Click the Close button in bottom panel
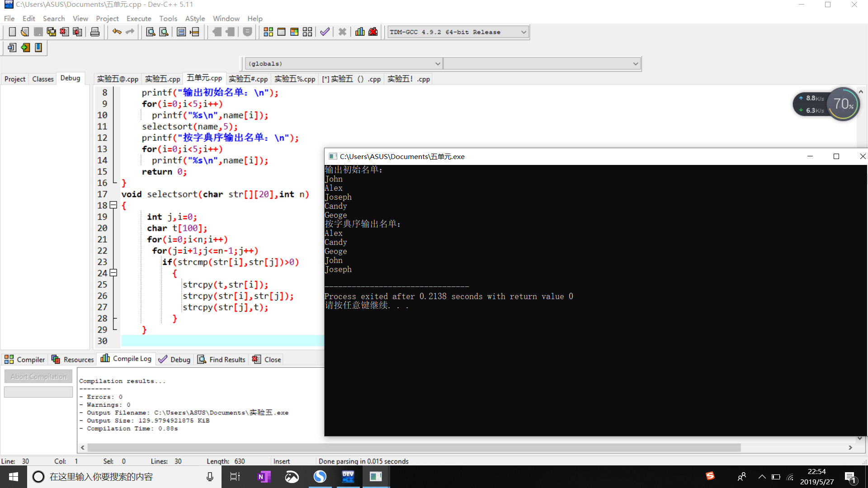Image resolution: width=868 pixels, height=488 pixels. click(x=267, y=360)
